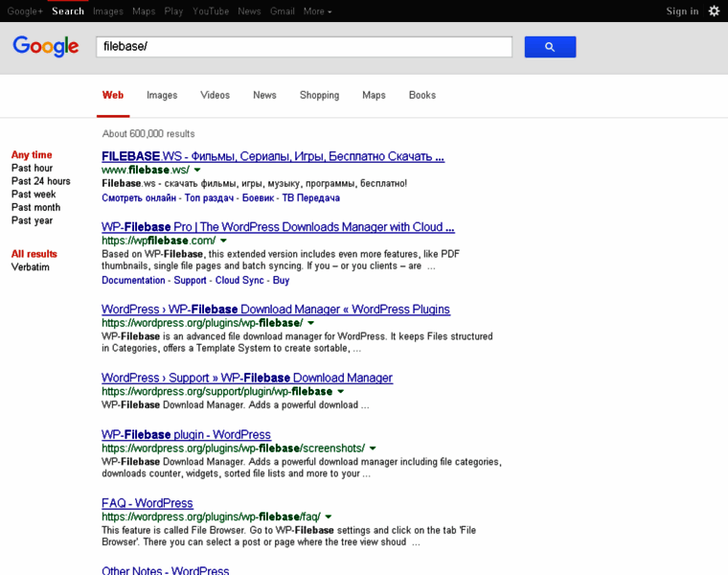This screenshot has height=575, width=728.
Task: Switch to the News results tab
Action: (264, 95)
